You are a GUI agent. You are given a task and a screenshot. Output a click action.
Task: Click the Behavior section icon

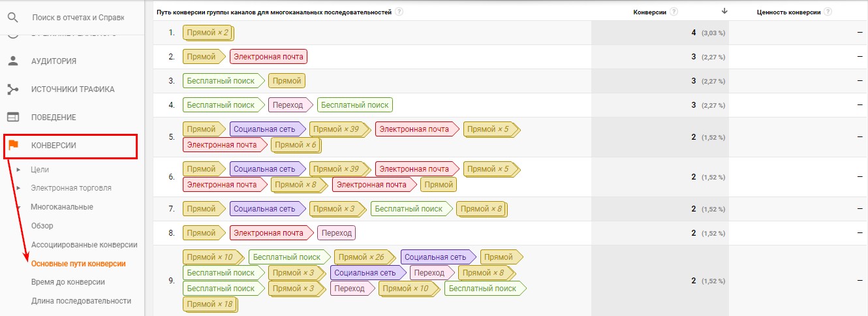click(x=13, y=117)
